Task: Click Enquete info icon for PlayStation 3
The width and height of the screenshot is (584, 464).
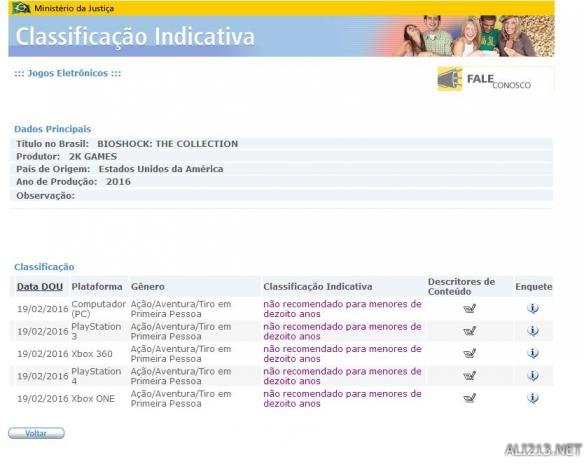Action: [533, 331]
